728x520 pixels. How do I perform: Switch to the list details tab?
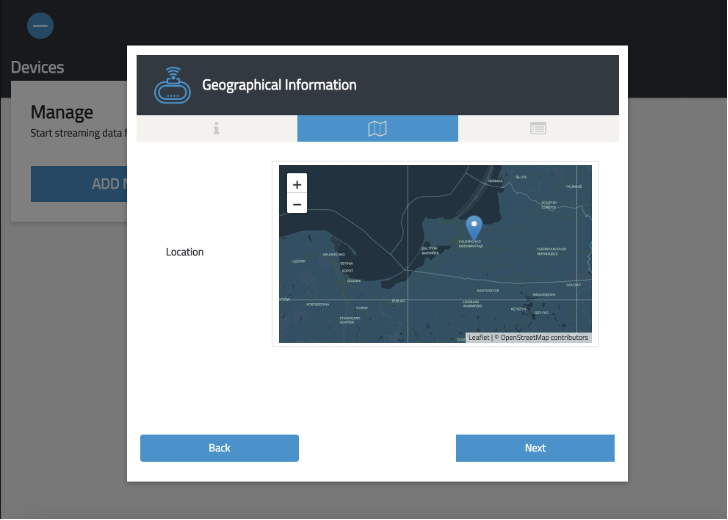coord(538,128)
